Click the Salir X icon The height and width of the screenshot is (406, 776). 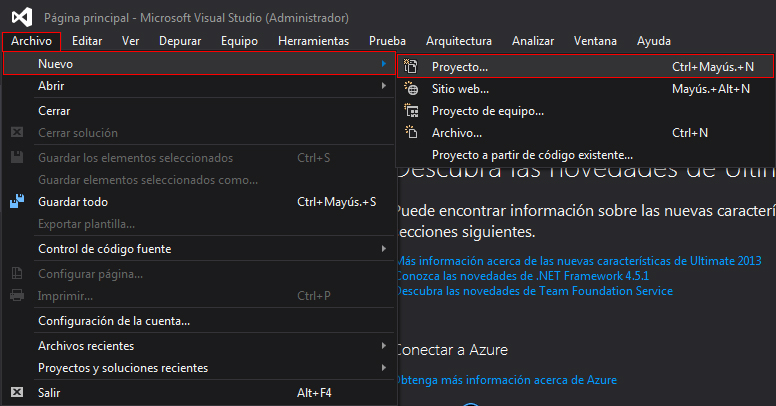[x=17, y=393]
